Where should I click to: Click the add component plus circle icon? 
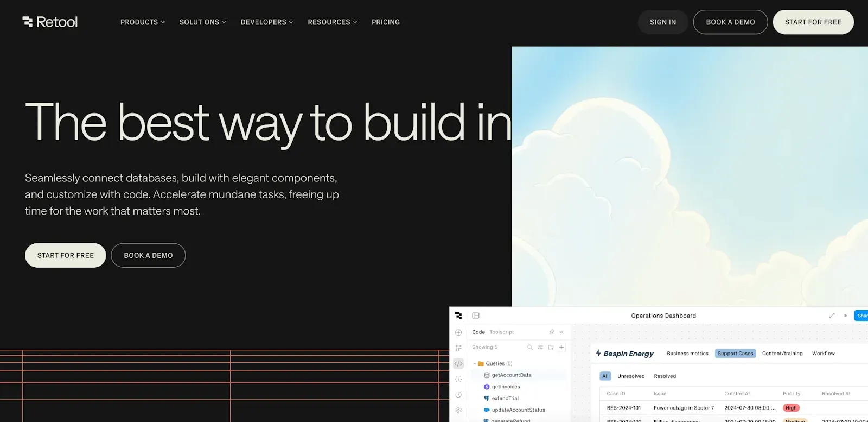(458, 332)
